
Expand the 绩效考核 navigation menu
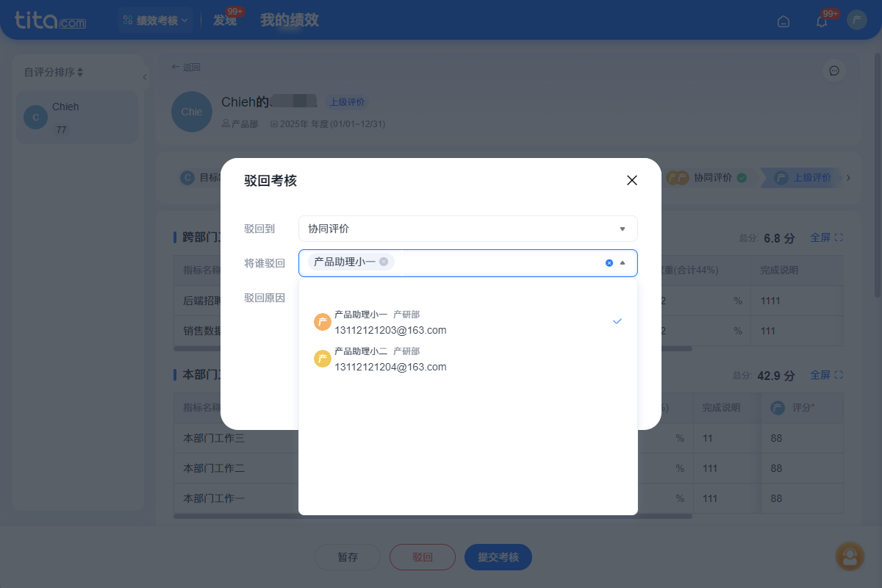(x=155, y=21)
